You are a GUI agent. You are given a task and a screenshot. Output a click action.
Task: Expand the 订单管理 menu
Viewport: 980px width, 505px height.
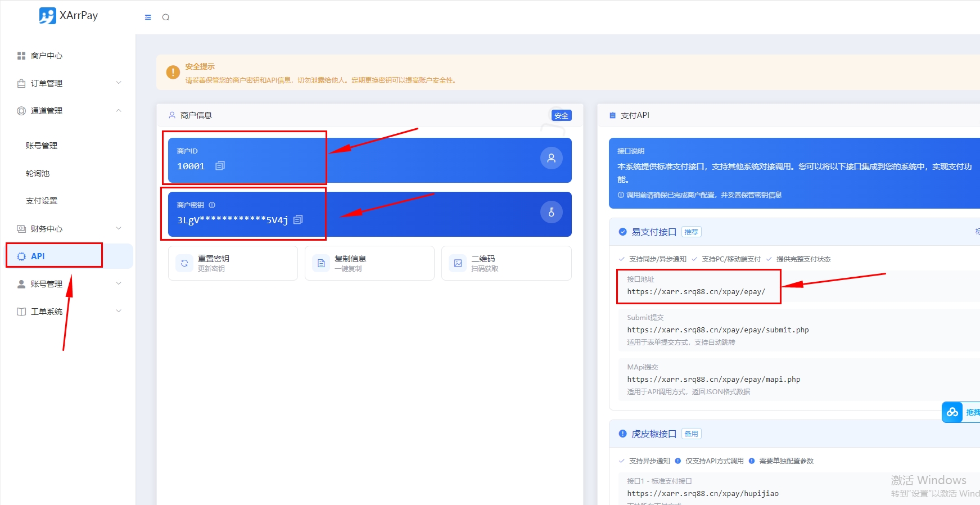pyautogui.click(x=69, y=83)
